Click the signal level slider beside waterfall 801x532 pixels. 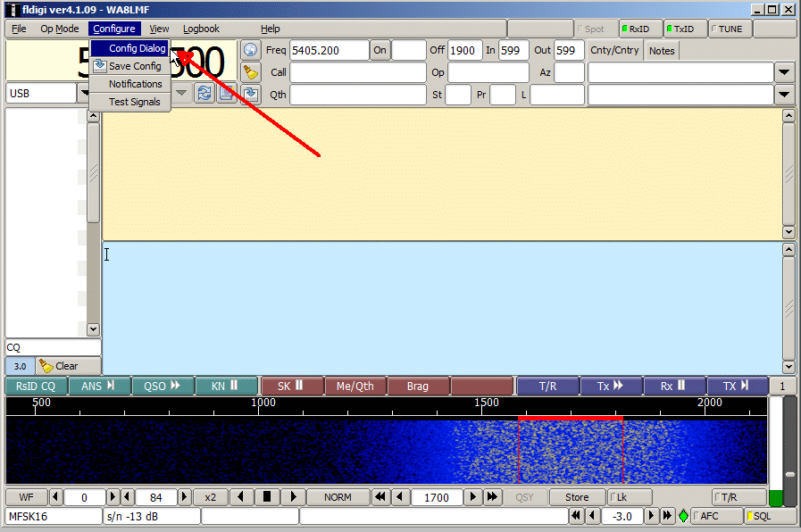(789, 474)
